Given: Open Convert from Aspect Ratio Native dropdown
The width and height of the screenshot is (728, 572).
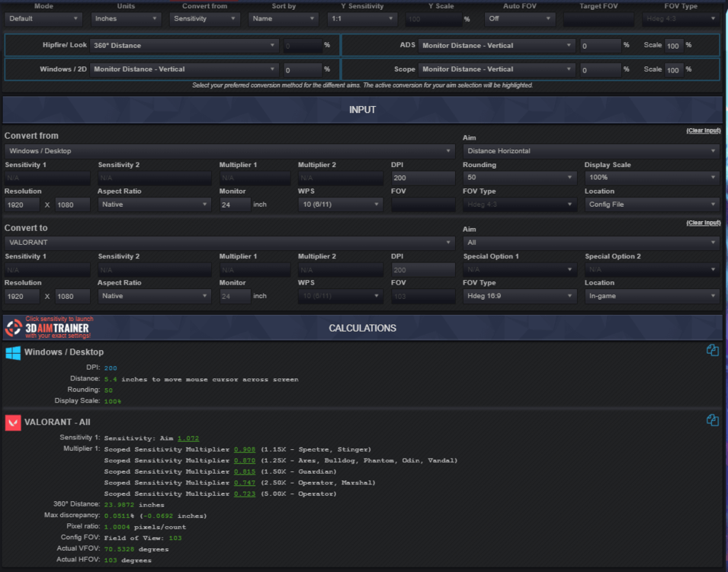Looking at the screenshot, I should click(x=154, y=204).
